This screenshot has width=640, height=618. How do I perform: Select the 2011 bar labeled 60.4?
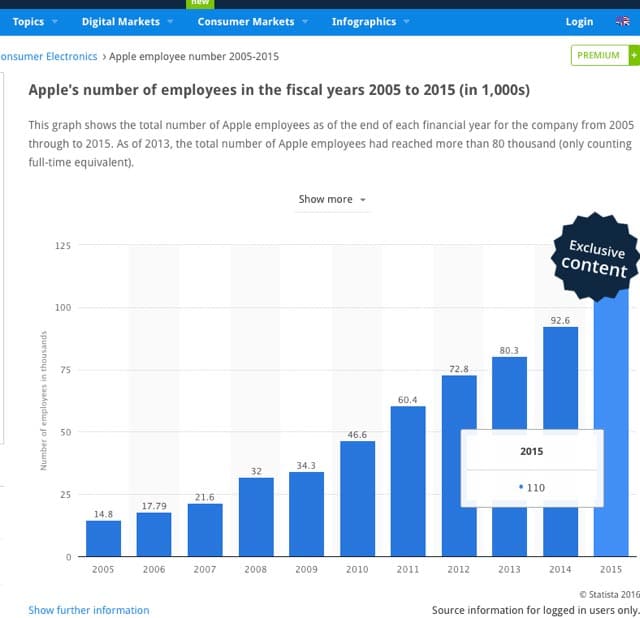point(408,481)
